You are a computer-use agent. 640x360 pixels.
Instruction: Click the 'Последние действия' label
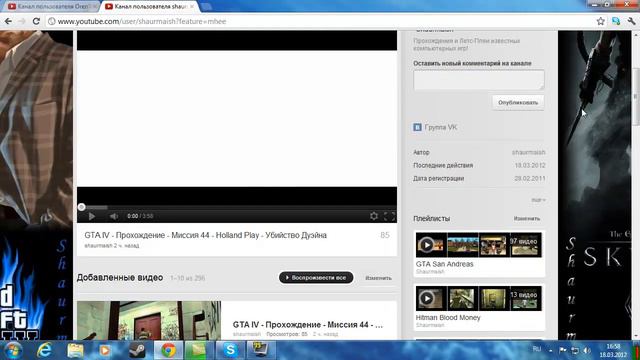coord(443,165)
